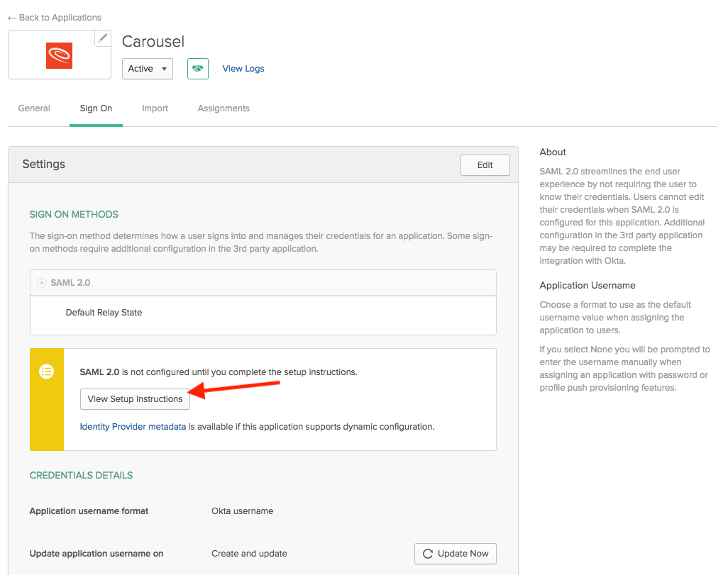Viewport: 728px width, 575px height.
Task: Click the Application Username sidebar heading
Action: click(x=588, y=286)
